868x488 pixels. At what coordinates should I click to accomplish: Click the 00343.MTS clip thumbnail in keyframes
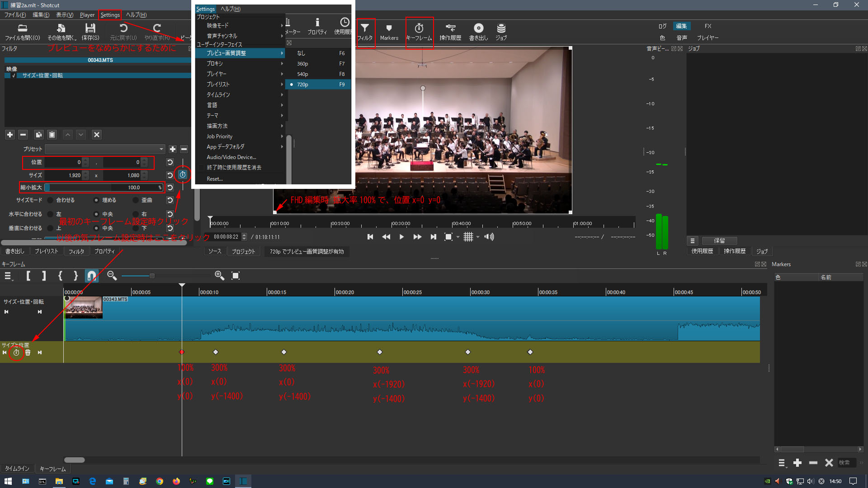pyautogui.click(x=83, y=308)
